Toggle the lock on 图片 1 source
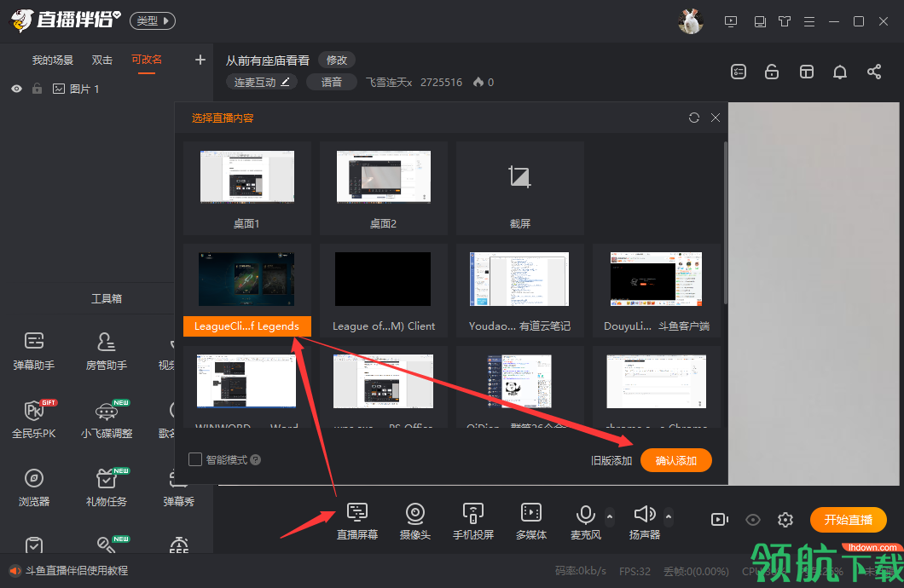904x588 pixels. point(37,89)
